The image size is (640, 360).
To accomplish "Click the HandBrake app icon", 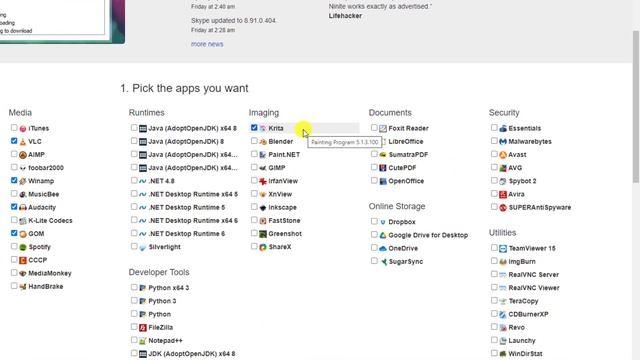I will coord(23,287).
